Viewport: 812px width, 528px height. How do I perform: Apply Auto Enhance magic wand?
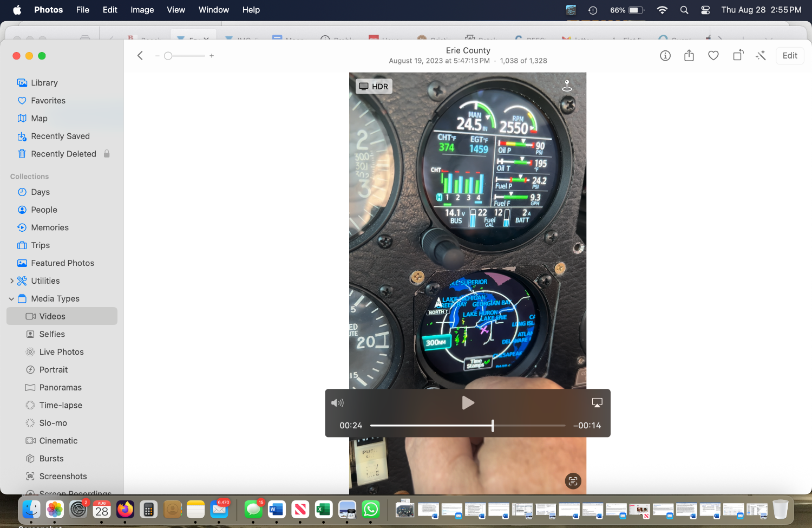(x=761, y=55)
